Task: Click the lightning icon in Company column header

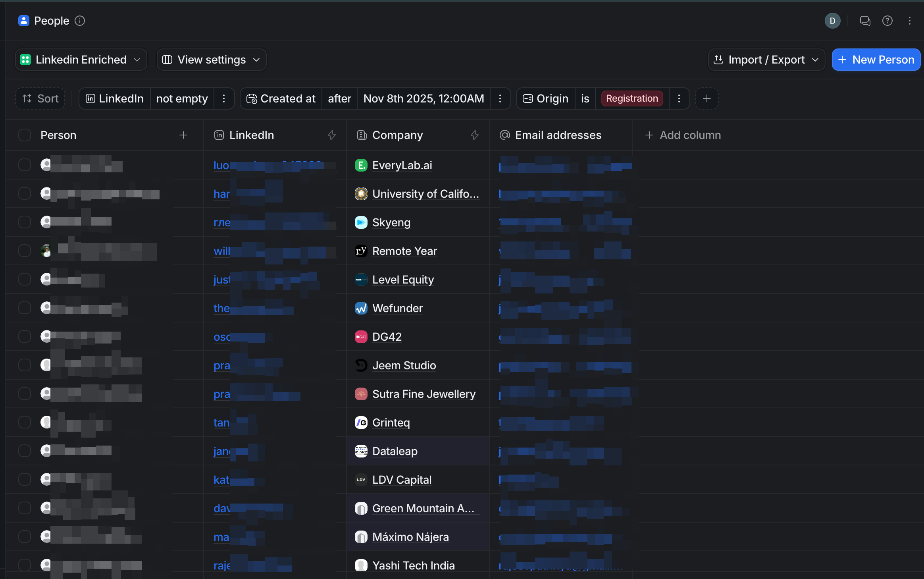Action: click(x=475, y=135)
